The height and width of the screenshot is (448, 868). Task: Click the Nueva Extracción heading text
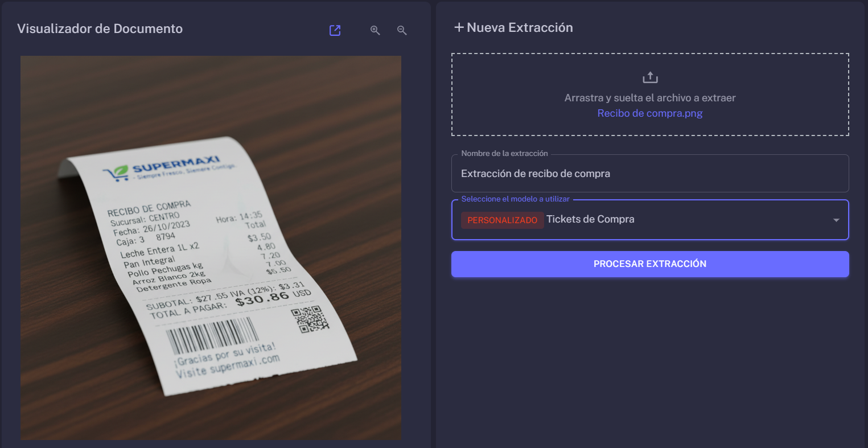(x=520, y=27)
